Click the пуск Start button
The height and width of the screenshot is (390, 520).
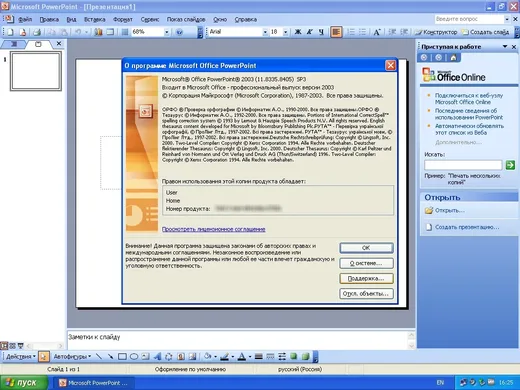(24, 383)
